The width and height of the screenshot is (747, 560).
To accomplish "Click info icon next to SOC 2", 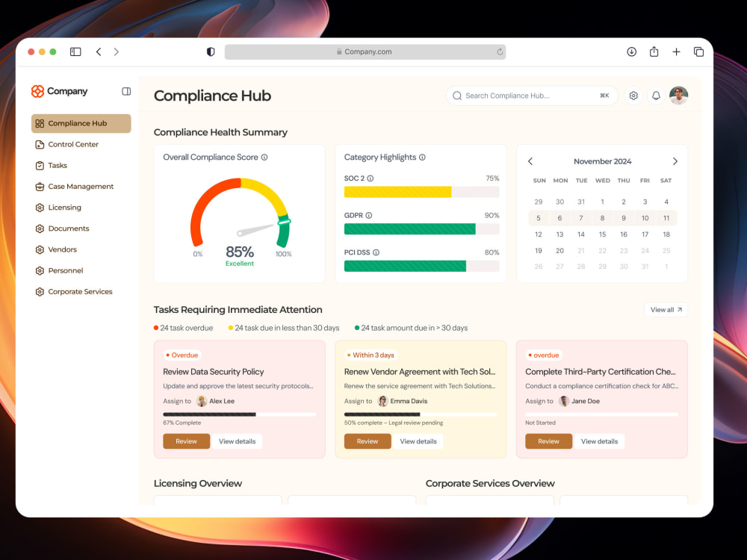I will click(371, 178).
